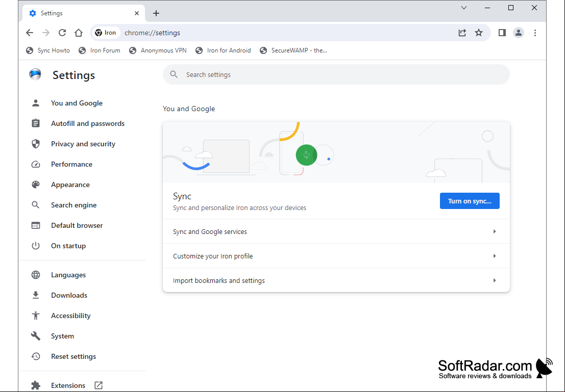
Task: Select On startup settings
Action: [68, 246]
